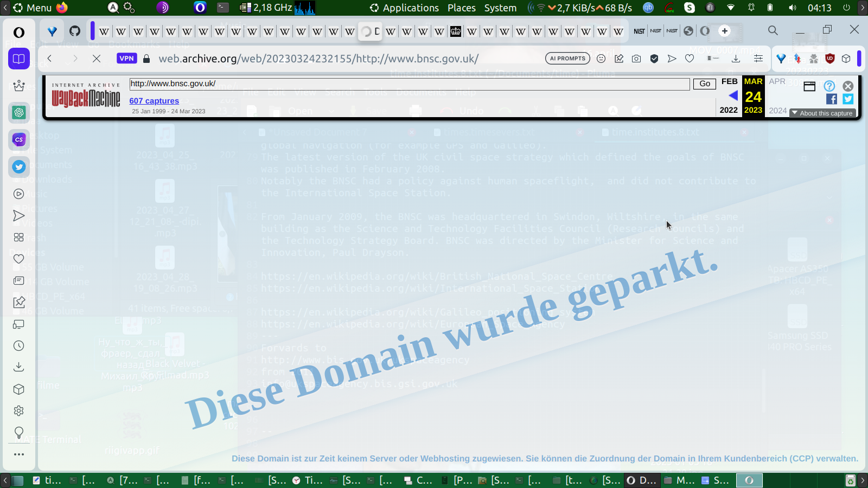Open the lightbulb icon in the sidebar
The width and height of the screenshot is (868, 488).
19,433
